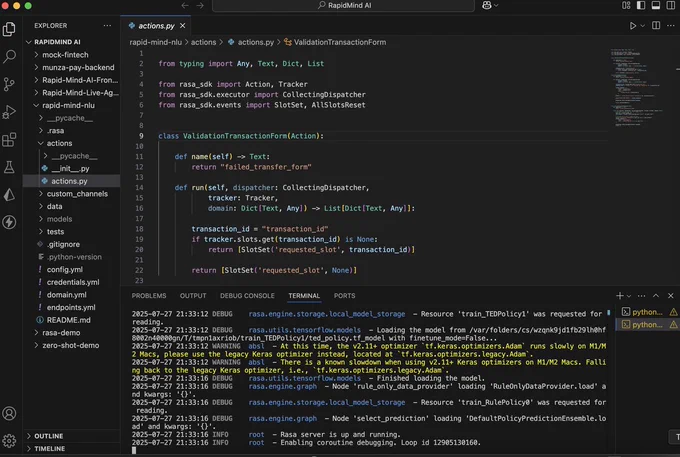
Task: Open the Run and Debug view
Action: [9, 112]
